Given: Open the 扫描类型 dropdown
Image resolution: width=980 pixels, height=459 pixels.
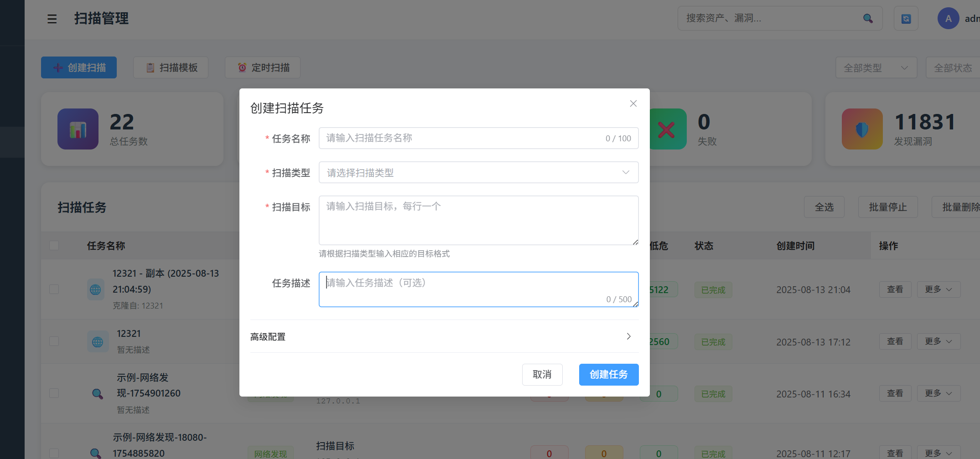Looking at the screenshot, I should [478, 173].
